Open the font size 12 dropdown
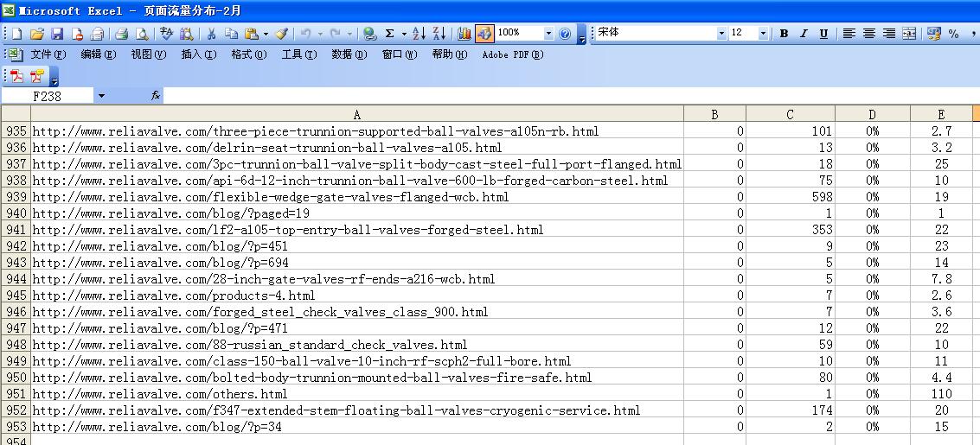 [763, 34]
